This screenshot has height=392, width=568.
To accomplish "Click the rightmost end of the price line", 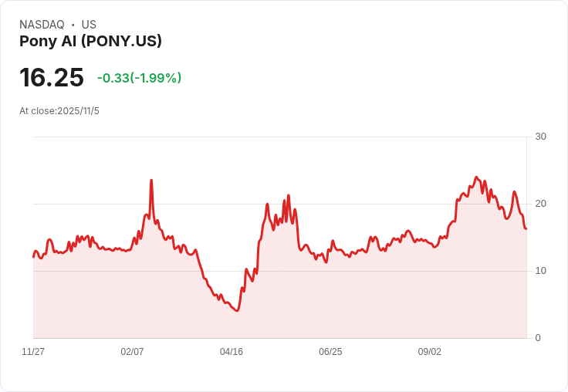I will pyautogui.click(x=526, y=228).
